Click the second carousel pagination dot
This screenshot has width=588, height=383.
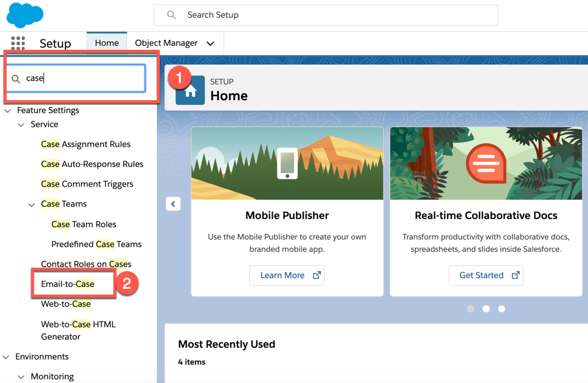click(x=486, y=309)
